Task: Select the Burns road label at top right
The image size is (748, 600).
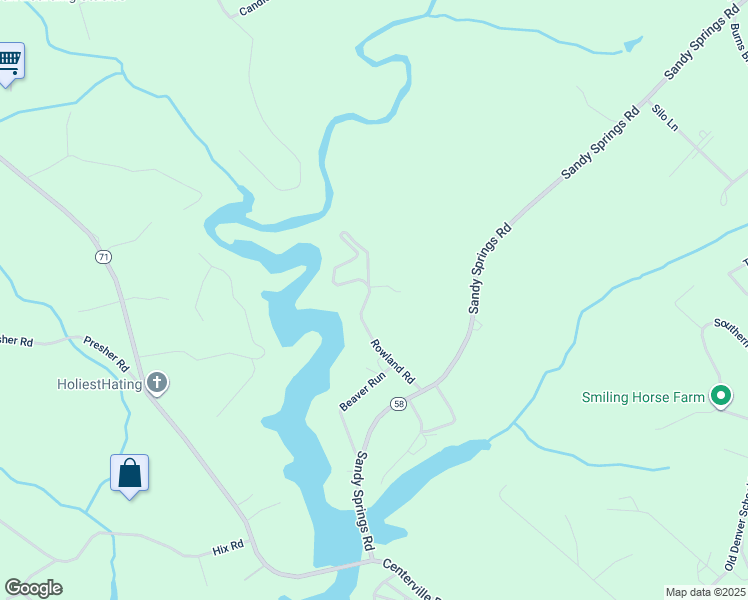Action: (x=739, y=42)
